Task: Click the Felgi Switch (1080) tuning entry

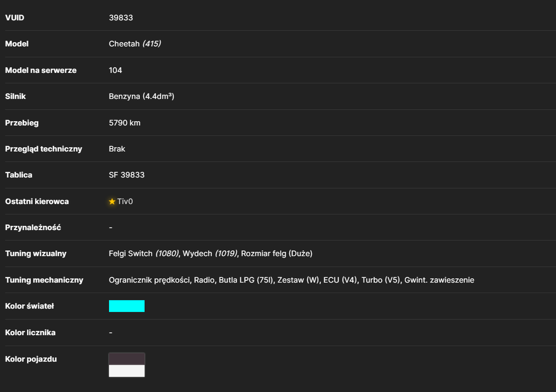Action: [x=143, y=254]
